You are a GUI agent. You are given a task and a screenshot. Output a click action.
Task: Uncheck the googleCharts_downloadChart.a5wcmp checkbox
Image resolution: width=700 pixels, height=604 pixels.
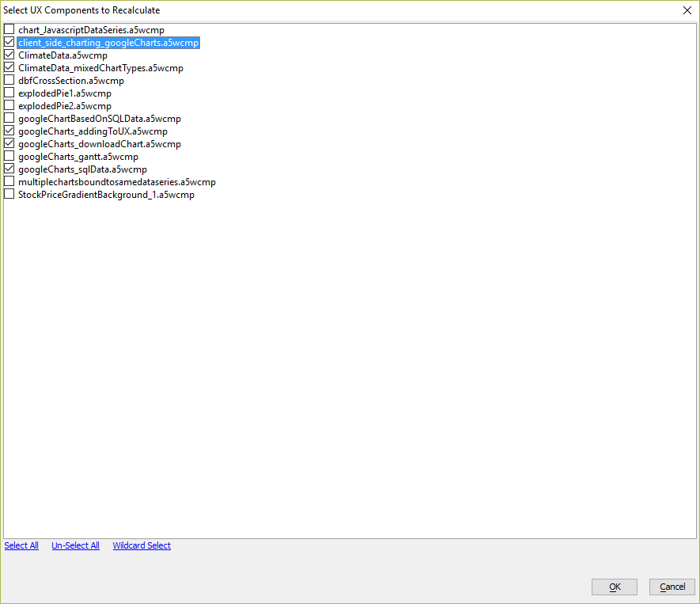pyautogui.click(x=9, y=143)
